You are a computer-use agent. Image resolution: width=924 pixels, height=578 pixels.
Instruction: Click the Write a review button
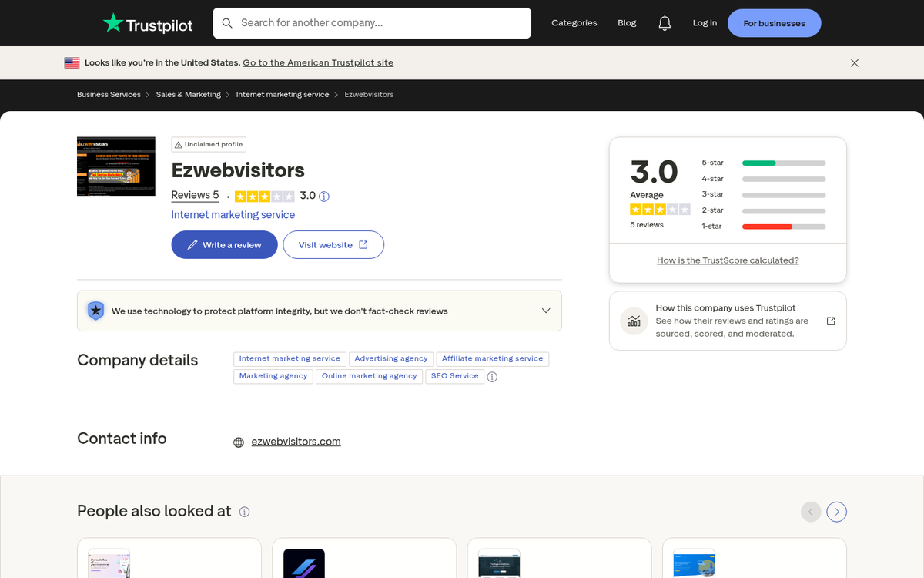(x=224, y=244)
